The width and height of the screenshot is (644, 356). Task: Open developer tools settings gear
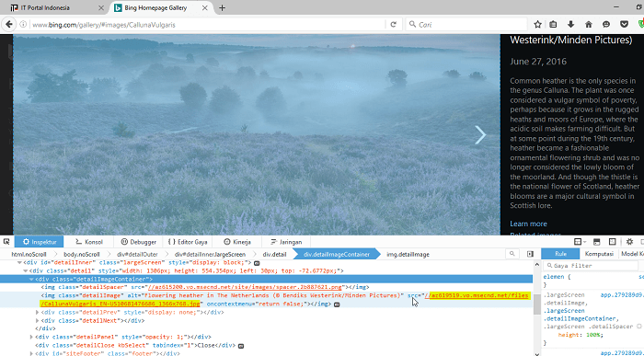(629, 242)
